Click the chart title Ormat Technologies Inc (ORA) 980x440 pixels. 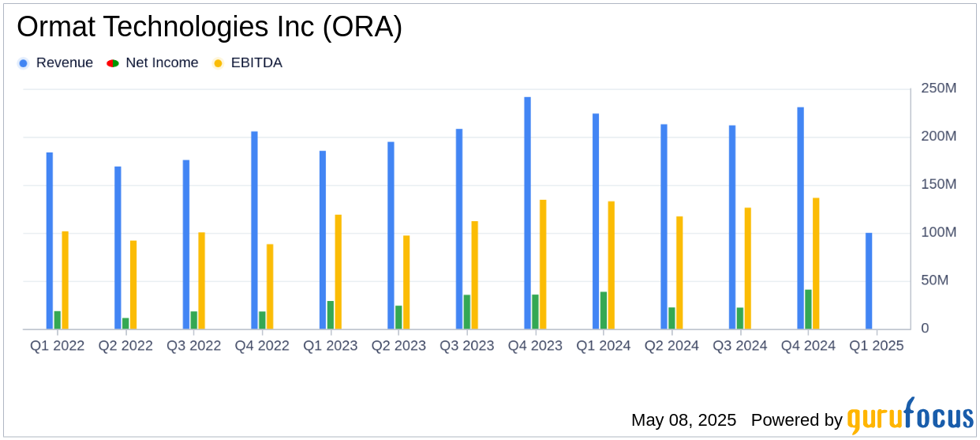tap(209, 28)
